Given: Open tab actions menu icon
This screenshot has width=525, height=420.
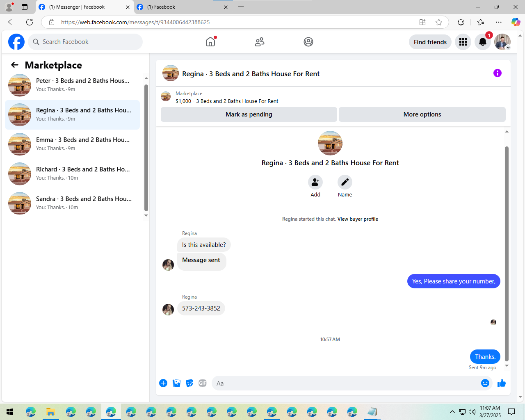Looking at the screenshot, I should pyautogui.click(x=25, y=7).
